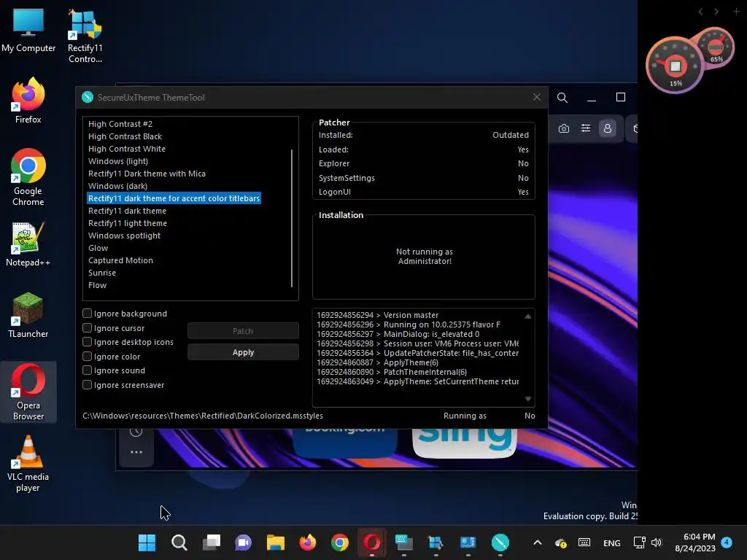Click the Booking.com speed dial tile in Opera
Viewport: 747px width, 560px height.
click(x=345, y=443)
